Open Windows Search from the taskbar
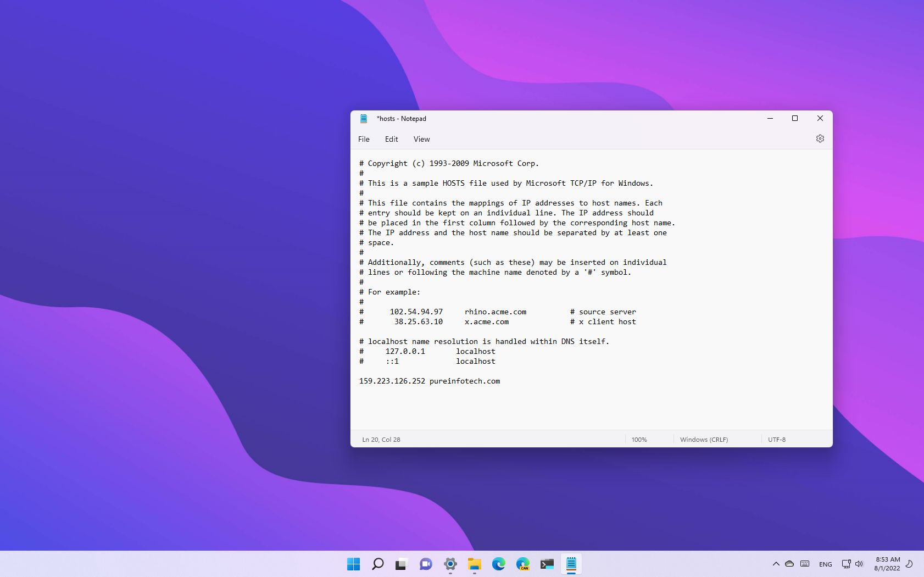Image resolution: width=924 pixels, height=577 pixels. pyautogui.click(x=377, y=564)
